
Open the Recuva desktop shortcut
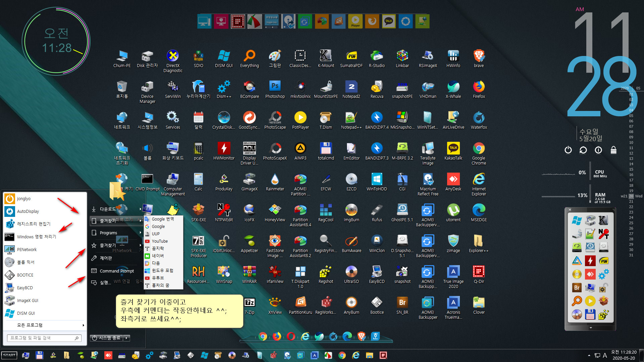tap(377, 89)
